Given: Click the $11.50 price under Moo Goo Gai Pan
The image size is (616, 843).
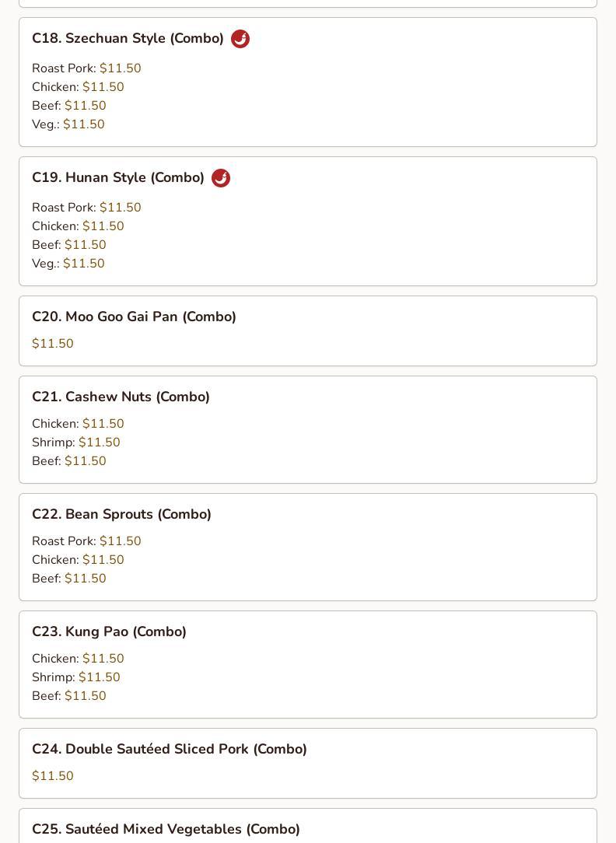Looking at the screenshot, I should pyautogui.click(x=53, y=344).
